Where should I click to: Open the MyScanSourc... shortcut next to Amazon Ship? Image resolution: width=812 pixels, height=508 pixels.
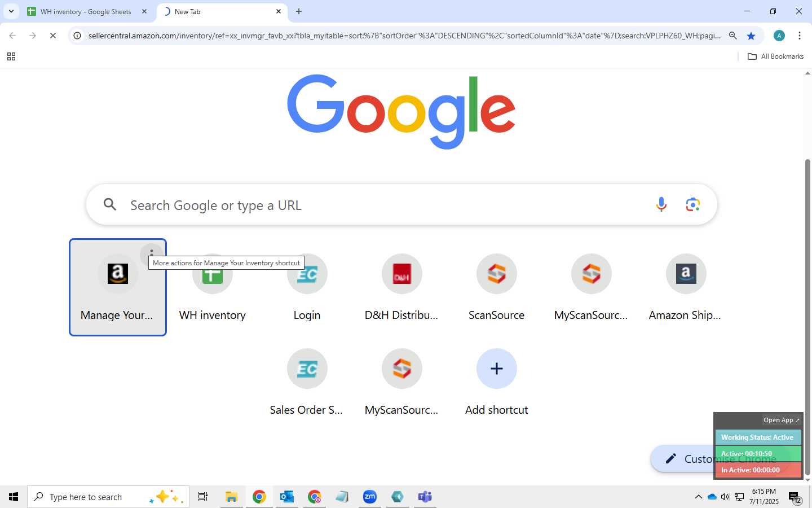tap(591, 287)
